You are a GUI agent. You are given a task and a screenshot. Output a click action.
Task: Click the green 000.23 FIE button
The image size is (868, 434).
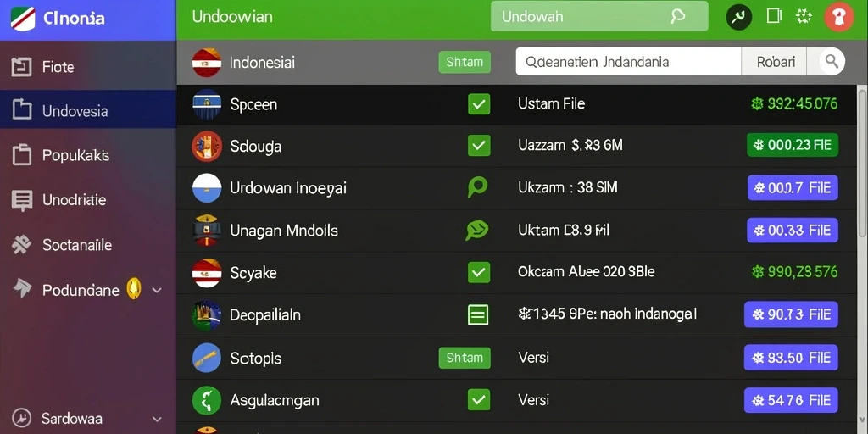(x=793, y=145)
